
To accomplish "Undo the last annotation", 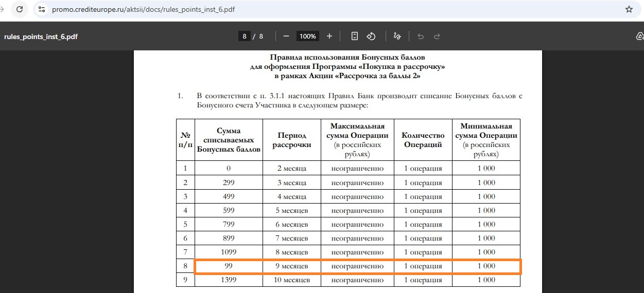I will (421, 36).
